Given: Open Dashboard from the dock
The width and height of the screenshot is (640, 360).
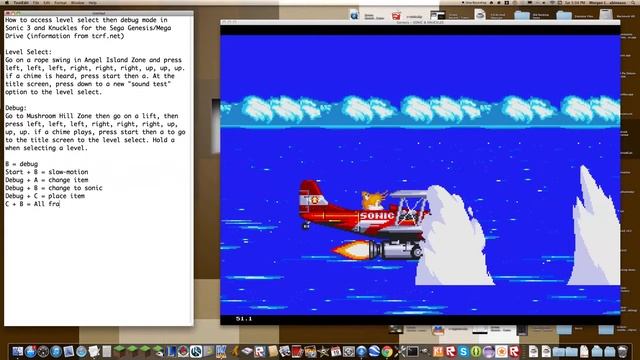Looking at the screenshot, I should [x=43, y=351].
